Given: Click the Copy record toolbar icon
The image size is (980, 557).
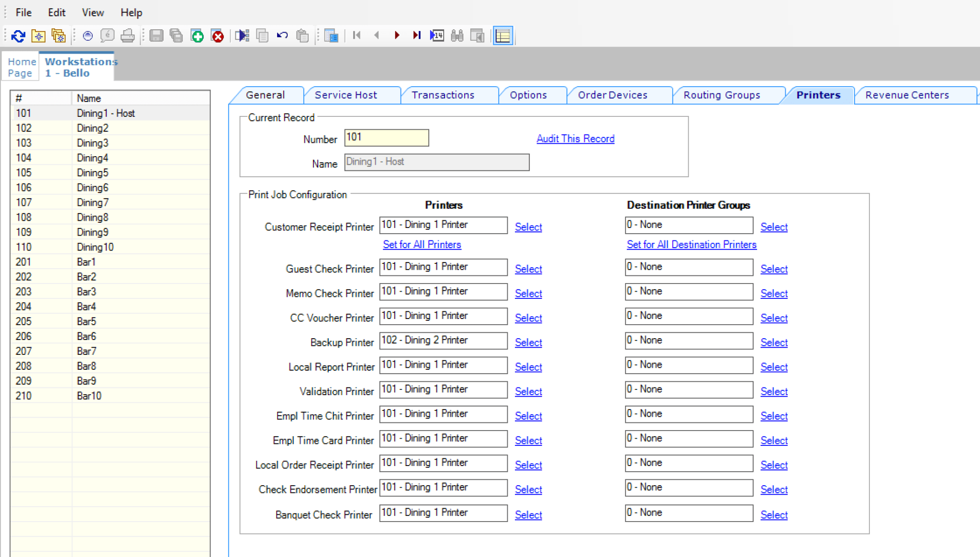Looking at the screenshot, I should coord(262,35).
